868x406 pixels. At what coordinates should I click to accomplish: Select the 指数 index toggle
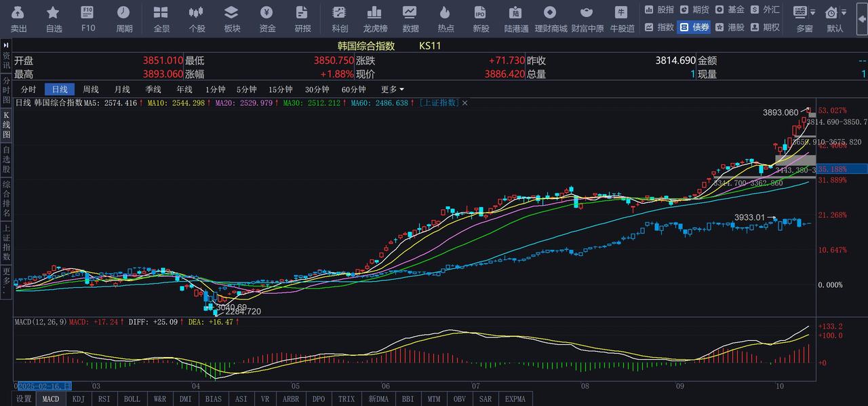[659, 27]
